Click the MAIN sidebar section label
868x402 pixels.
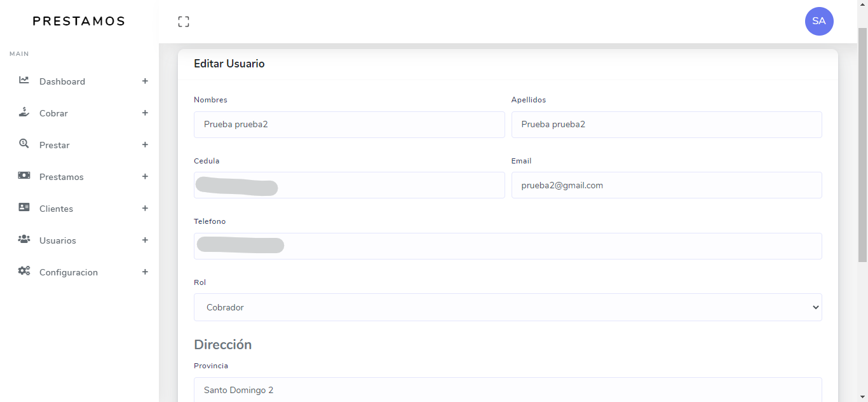coord(19,54)
